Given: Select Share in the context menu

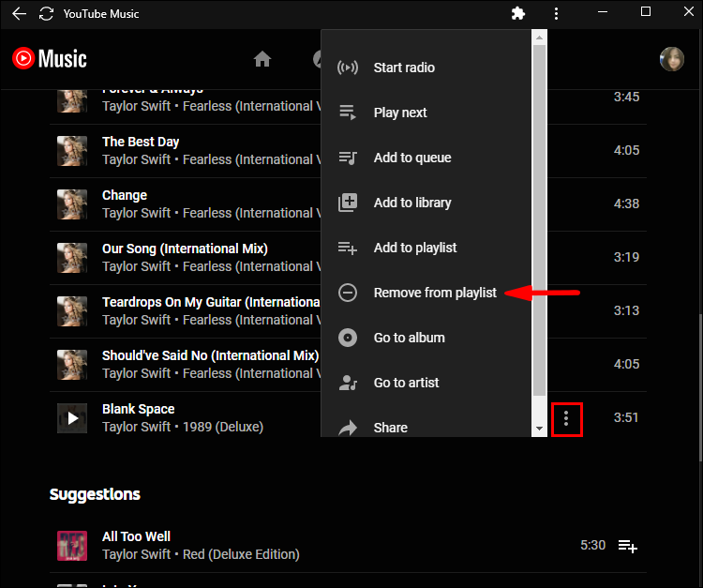Looking at the screenshot, I should pyautogui.click(x=426, y=422).
